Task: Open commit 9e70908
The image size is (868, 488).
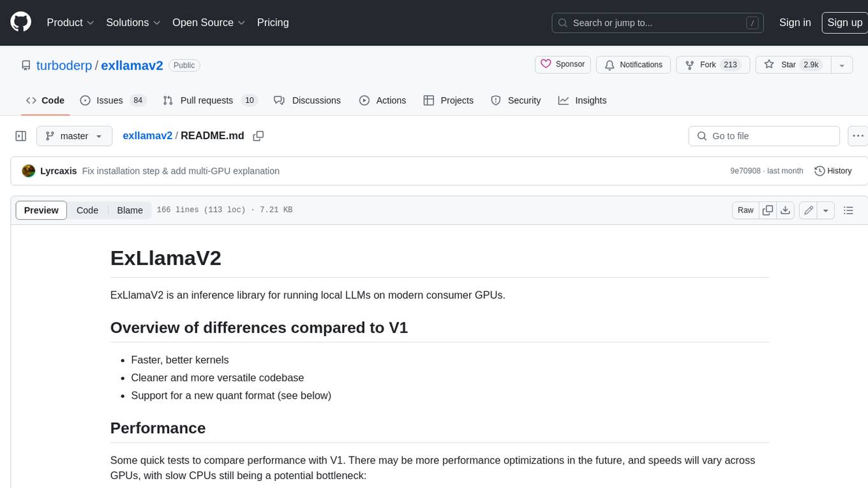Action: (745, 171)
